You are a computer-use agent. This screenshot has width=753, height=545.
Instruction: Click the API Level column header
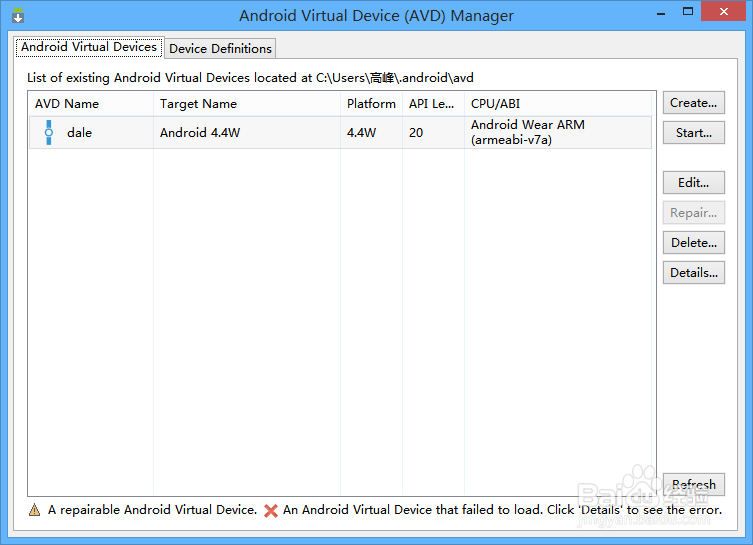pyautogui.click(x=433, y=104)
